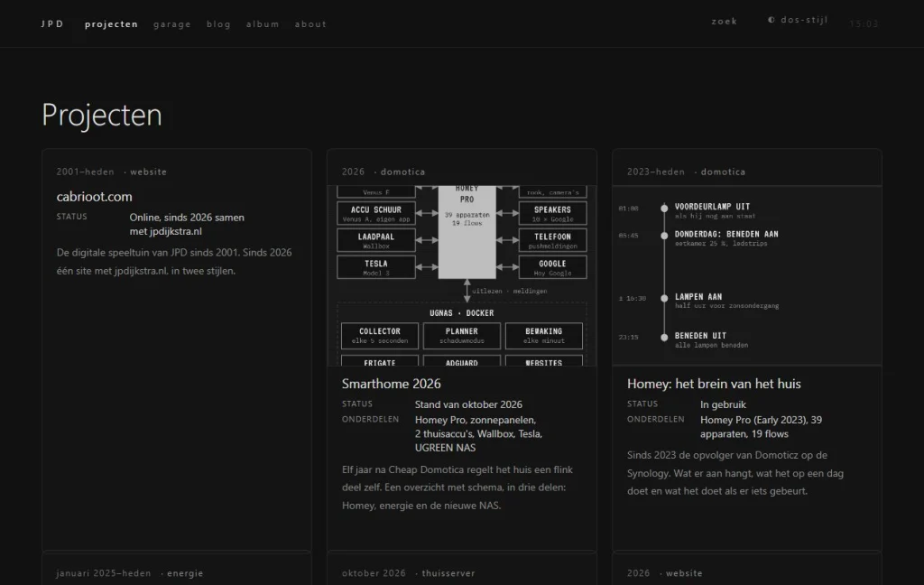Click the Projecten page heading
This screenshot has height=585, width=924.
pyautogui.click(x=102, y=115)
